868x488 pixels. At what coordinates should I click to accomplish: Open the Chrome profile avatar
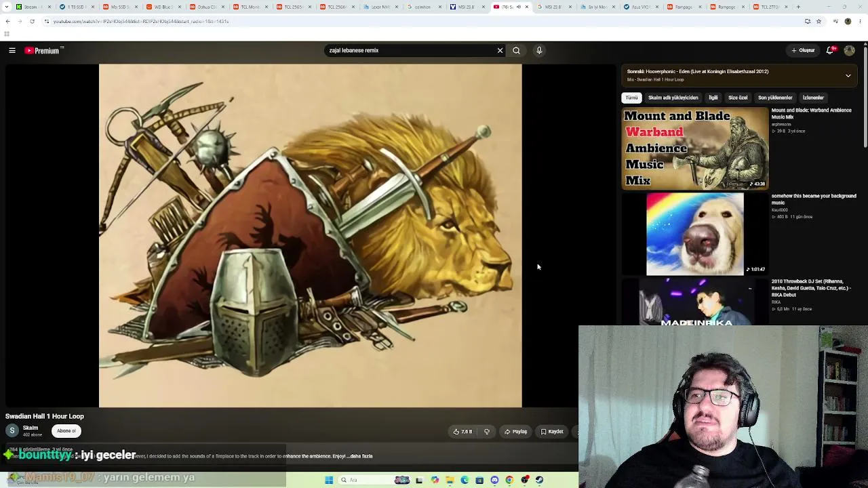point(848,21)
